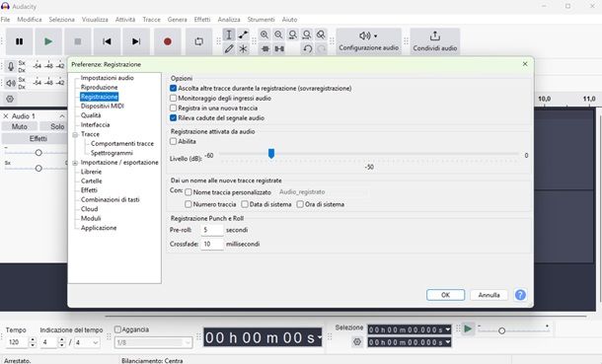Click the speaker playback meter icon
The height and width of the screenshot is (364, 602).
pyautogui.click(x=11, y=83)
